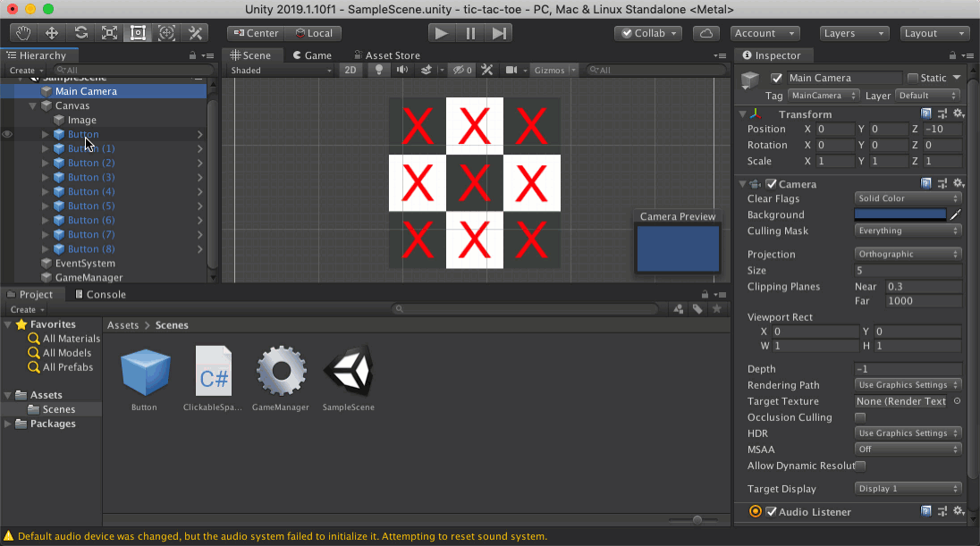Toggle the Center pivot mode button
Image resolution: width=980 pixels, height=546 pixels.
point(256,33)
